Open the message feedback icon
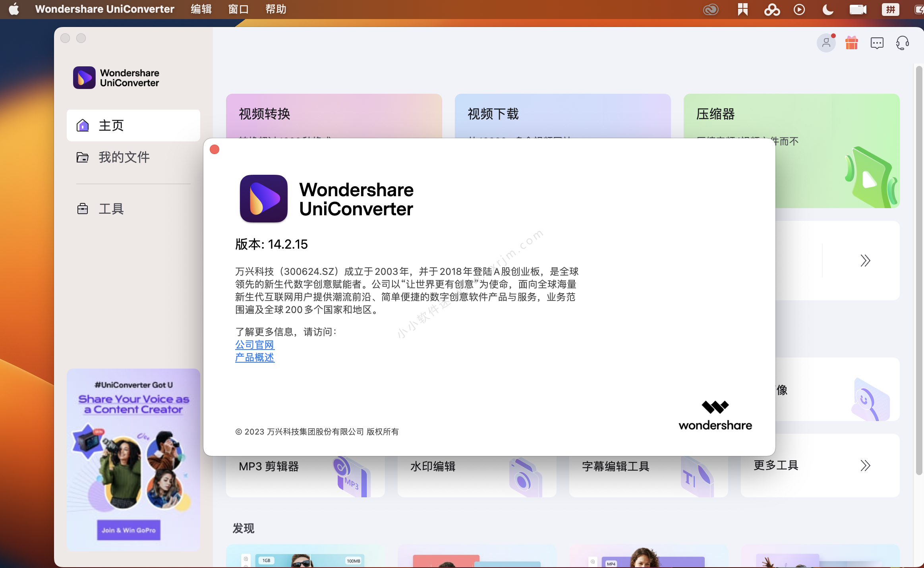The height and width of the screenshot is (568, 924). click(877, 43)
